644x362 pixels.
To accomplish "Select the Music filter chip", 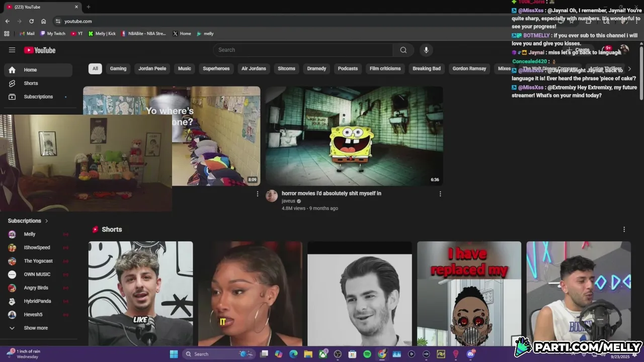I will click(185, 68).
